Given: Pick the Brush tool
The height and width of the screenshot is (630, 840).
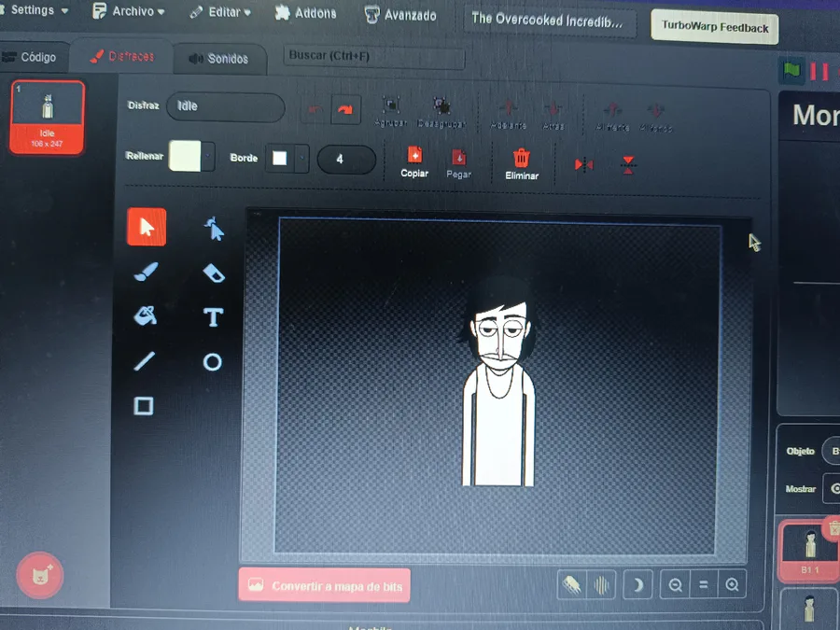Looking at the screenshot, I should click(146, 272).
